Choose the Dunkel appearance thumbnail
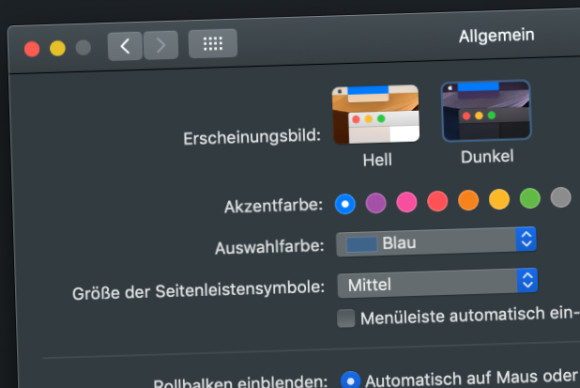The height and width of the screenshot is (388, 580). pos(486,111)
